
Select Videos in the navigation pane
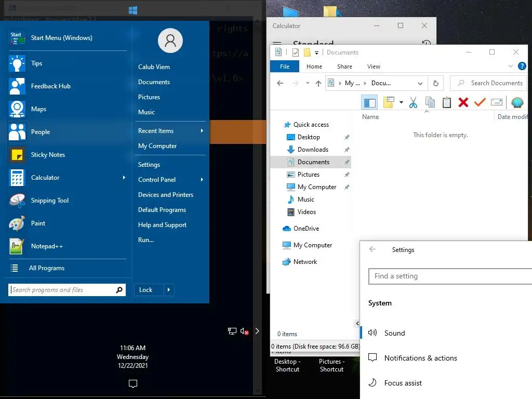[307, 212]
